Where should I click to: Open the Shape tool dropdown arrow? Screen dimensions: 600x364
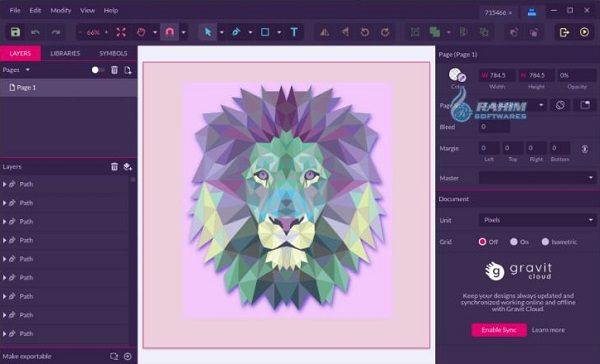(x=279, y=33)
